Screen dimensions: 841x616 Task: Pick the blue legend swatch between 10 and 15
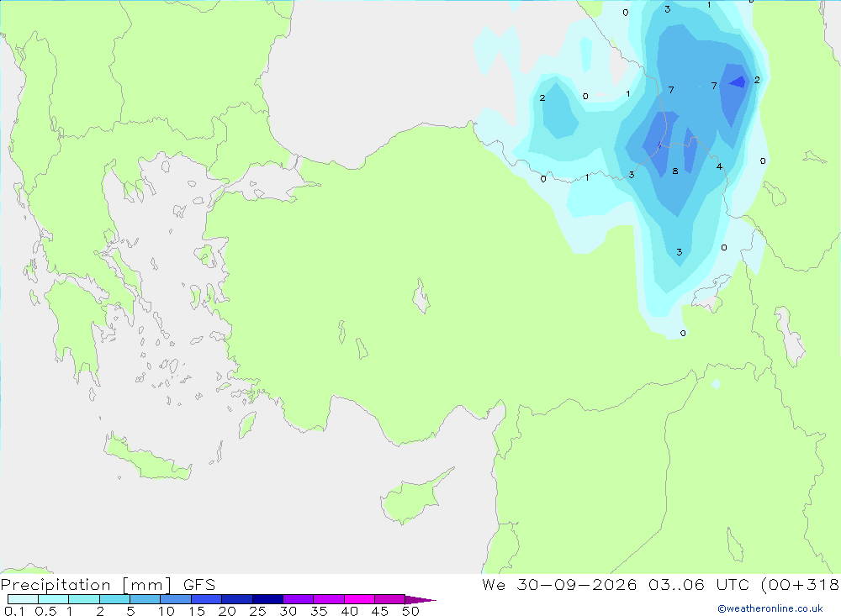176,599
